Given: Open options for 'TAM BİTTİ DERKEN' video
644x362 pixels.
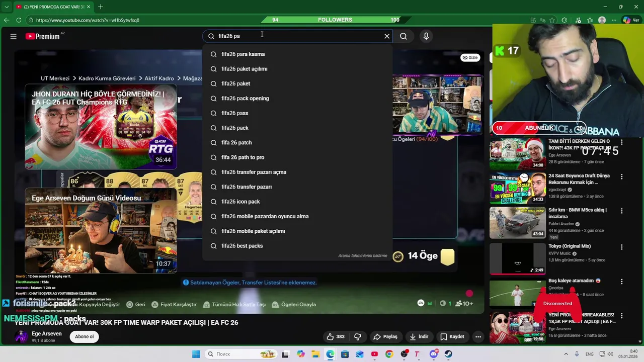Looking at the screenshot, I should coord(622,143).
